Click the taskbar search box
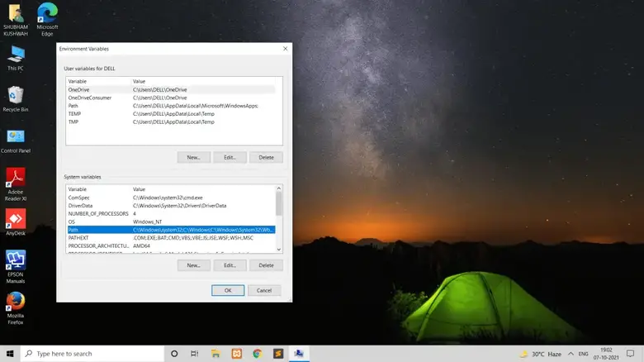 92,354
